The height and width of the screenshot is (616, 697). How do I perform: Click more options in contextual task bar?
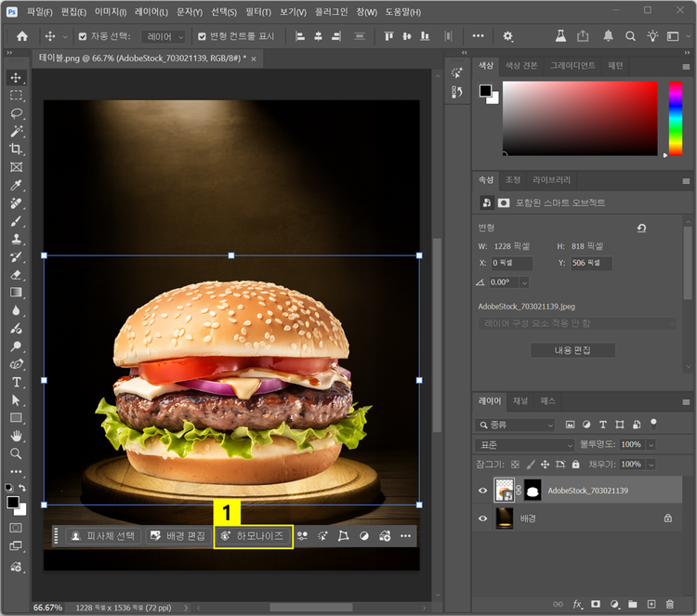click(x=405, y=536)
